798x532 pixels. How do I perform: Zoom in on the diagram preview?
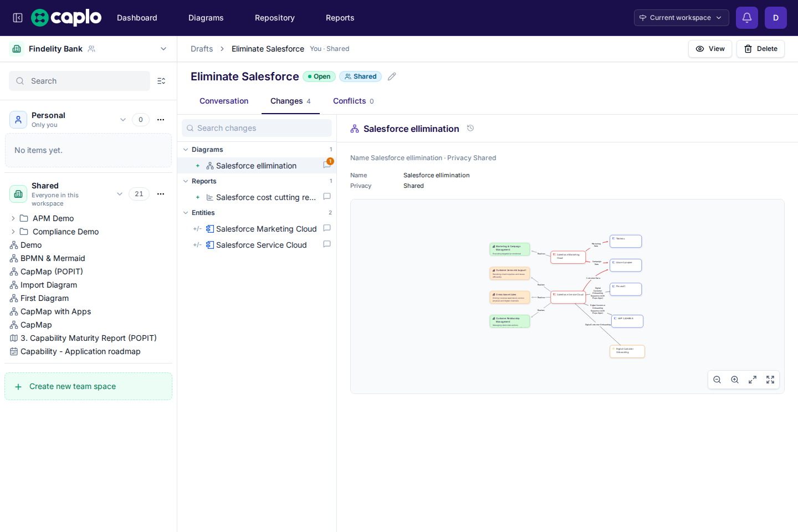pos(735,380)
